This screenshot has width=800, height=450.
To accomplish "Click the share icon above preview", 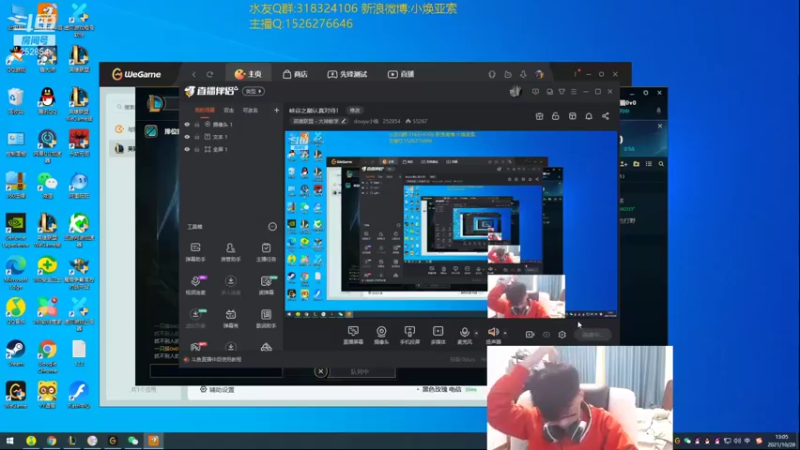I will [x=606, y=116].
